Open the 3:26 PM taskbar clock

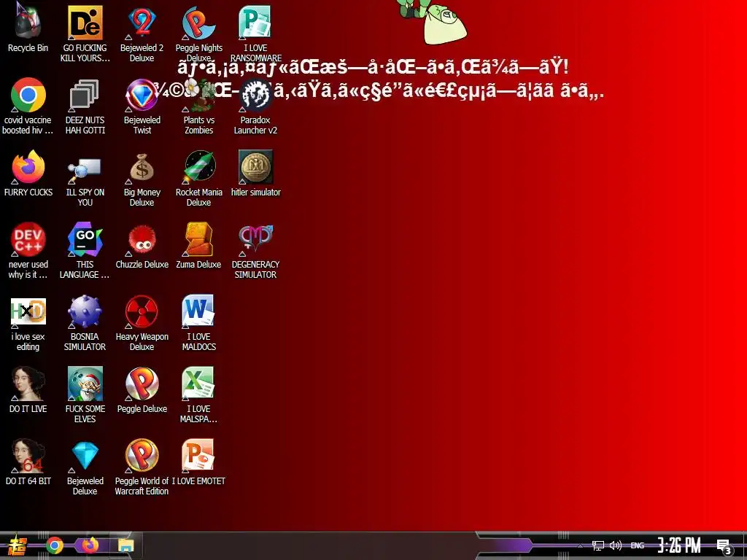pos(679,545)
